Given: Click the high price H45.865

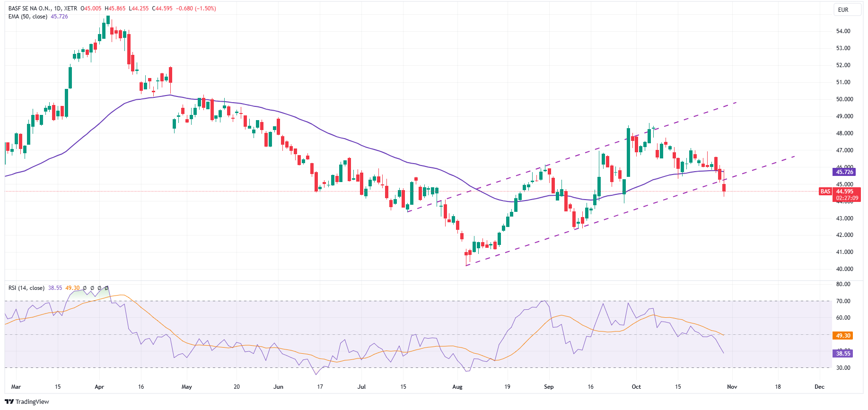Looking at the screenshot, I should (115, 9).
